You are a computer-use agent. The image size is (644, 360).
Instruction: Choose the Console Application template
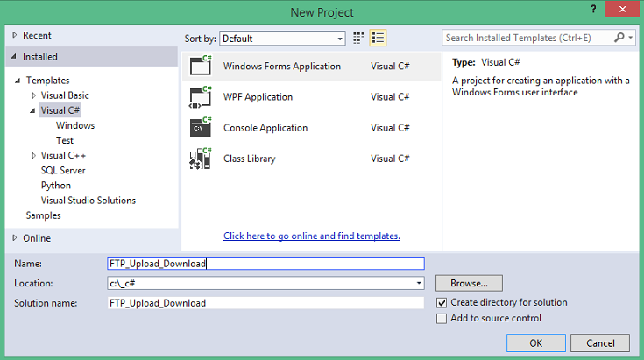pyautogui.click(x=311, y=127)
